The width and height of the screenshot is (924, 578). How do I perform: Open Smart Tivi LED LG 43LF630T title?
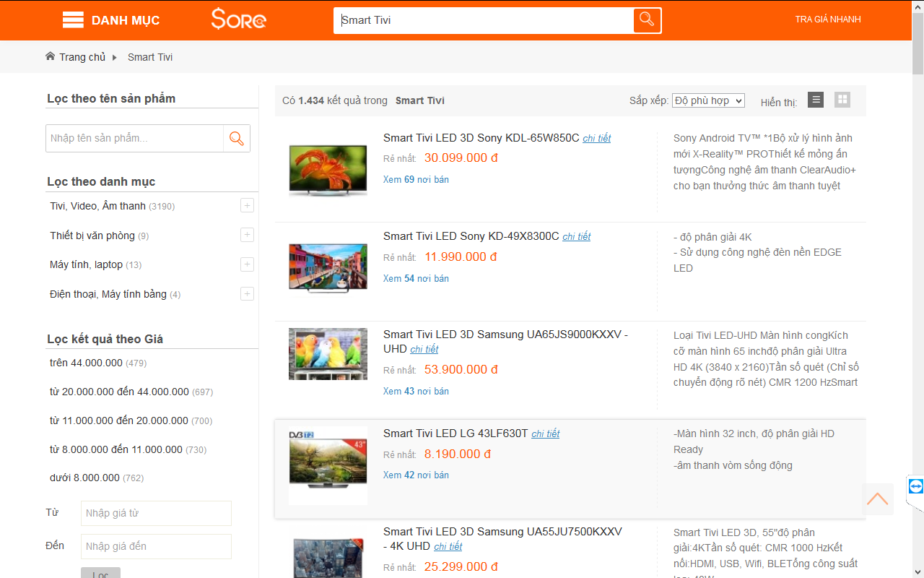point(456,433)
